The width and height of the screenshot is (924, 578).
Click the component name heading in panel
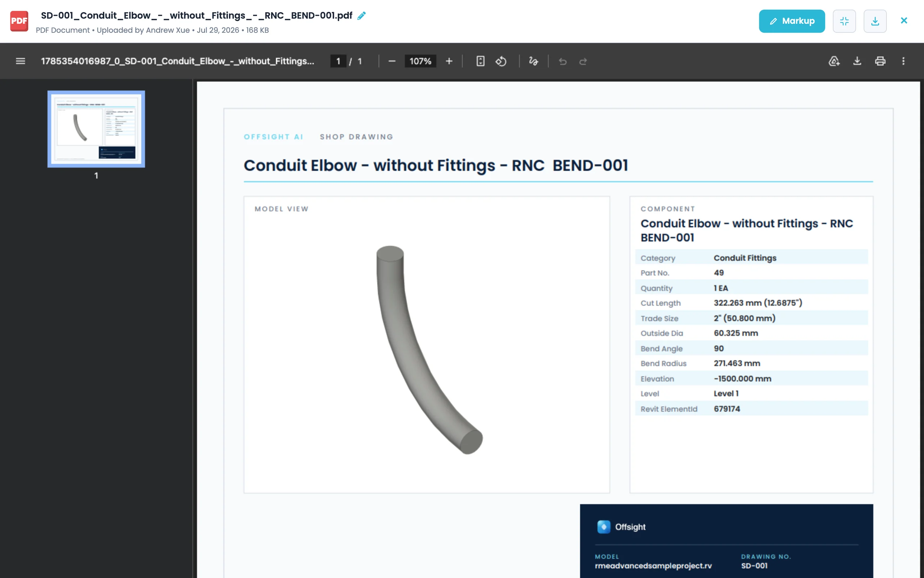pyautogui.click(x=747, y=230)
